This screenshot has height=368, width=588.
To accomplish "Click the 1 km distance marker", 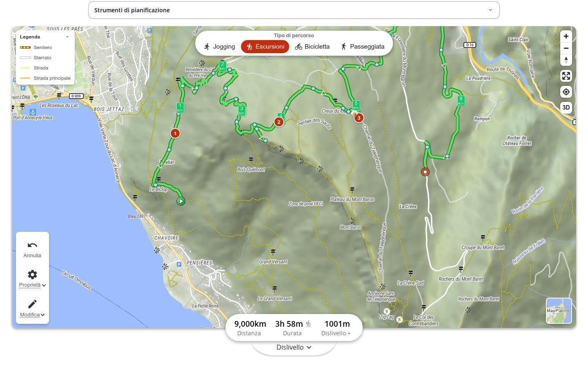I will pos(180,108).
